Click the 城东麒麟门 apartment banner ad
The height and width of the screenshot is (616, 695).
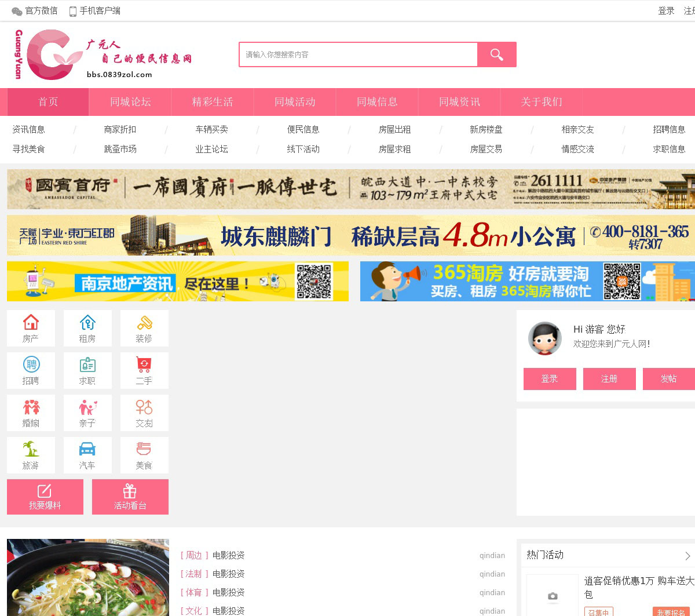point(351,235)
